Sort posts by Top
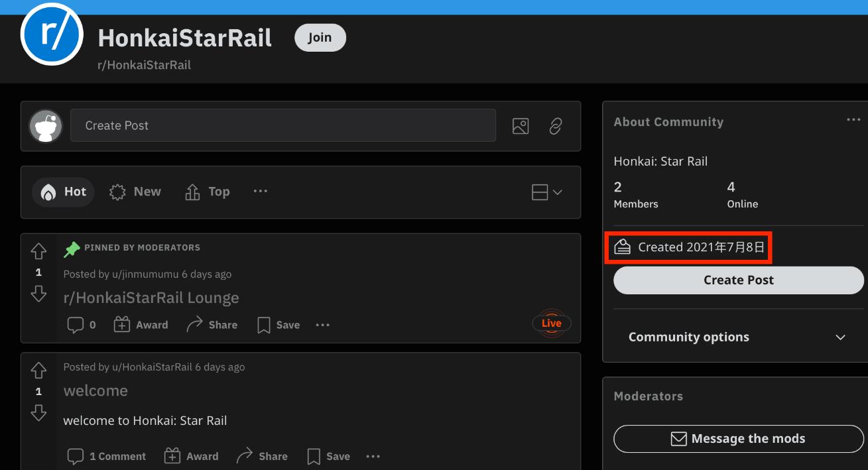The height and width of the screenshot is (470, 868). pyautogui.click(x=208, y=192)
